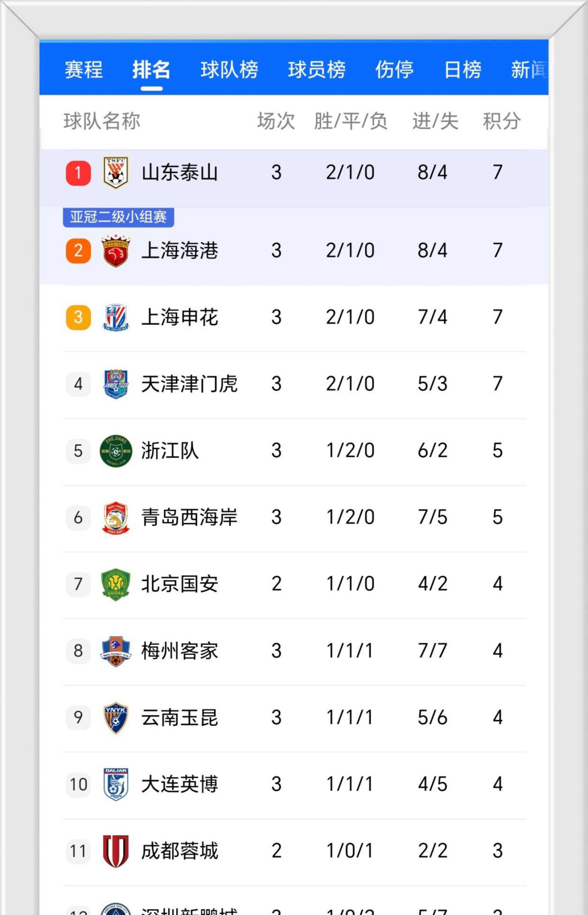Select the 球员榜 tab

coord(317,70)
